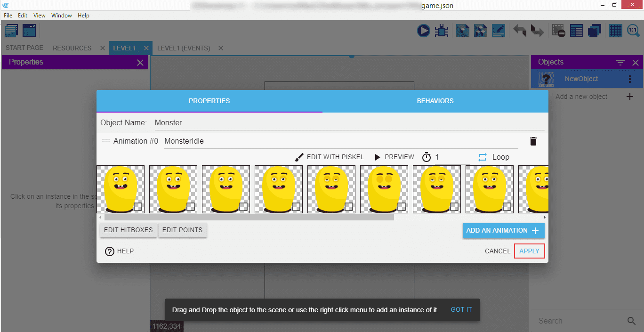Image resolution: width=644 pixels, height=332 pixels.
Task: Click the Add an Animation button
Action: pyautogui.click(x=503, y=231)
